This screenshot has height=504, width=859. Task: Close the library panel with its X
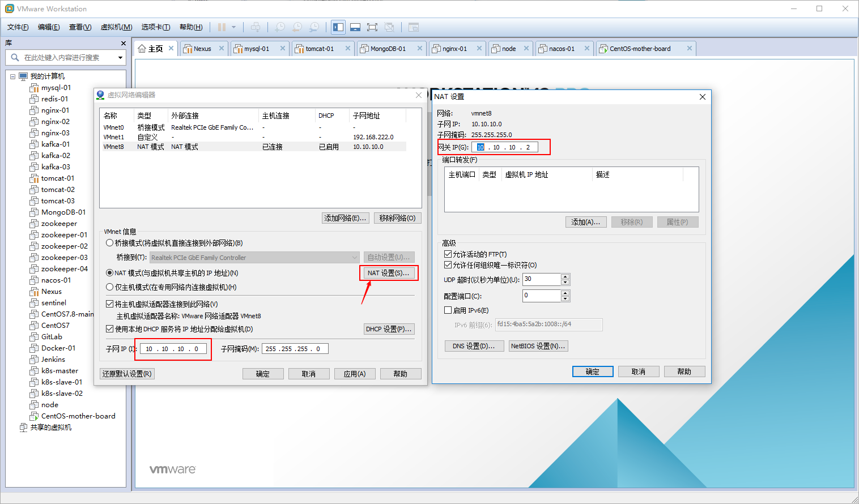point(124,43)
